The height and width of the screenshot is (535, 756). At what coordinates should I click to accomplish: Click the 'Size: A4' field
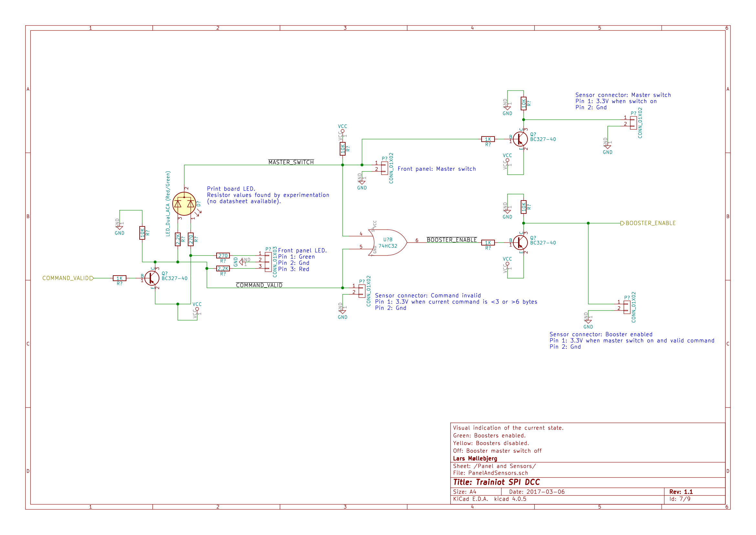click(464, 492)
